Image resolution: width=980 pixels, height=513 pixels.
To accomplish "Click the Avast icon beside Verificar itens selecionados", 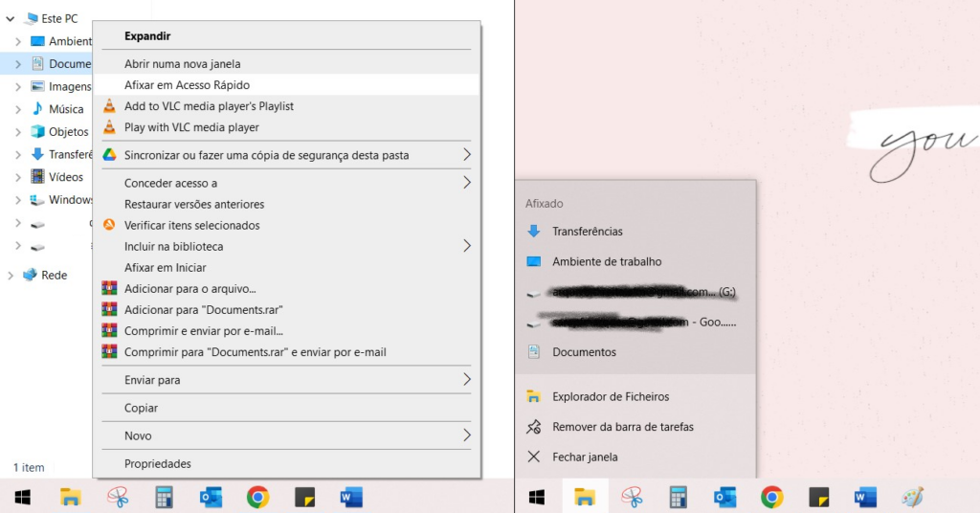I will click(x=109, y=226).
